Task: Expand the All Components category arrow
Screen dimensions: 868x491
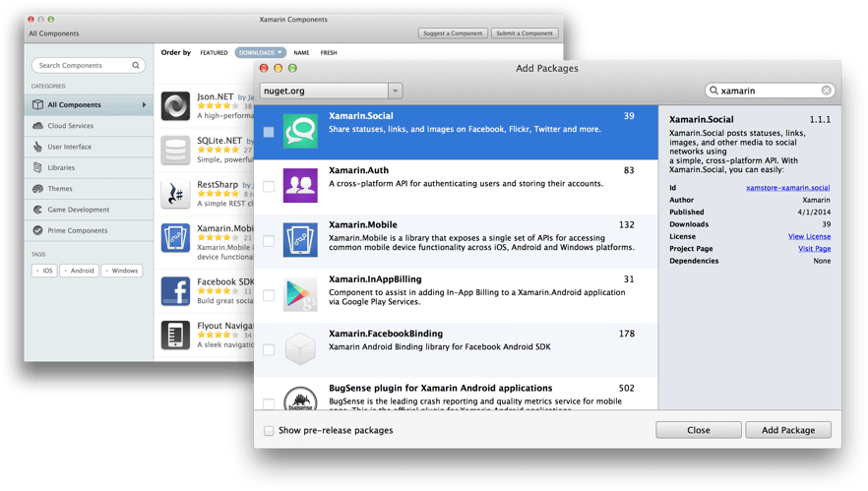Action: click(x=144, y=105)
